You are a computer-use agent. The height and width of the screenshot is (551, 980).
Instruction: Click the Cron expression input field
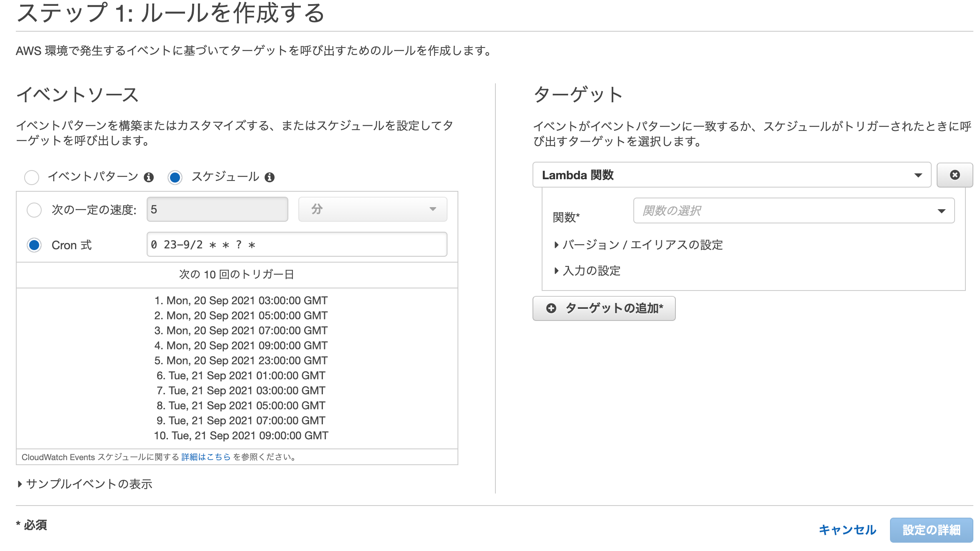pyautogui.click(x=297, y=245)
